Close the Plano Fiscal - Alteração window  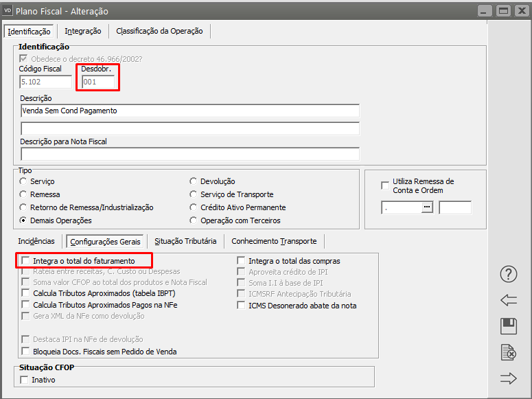point(522,11)
